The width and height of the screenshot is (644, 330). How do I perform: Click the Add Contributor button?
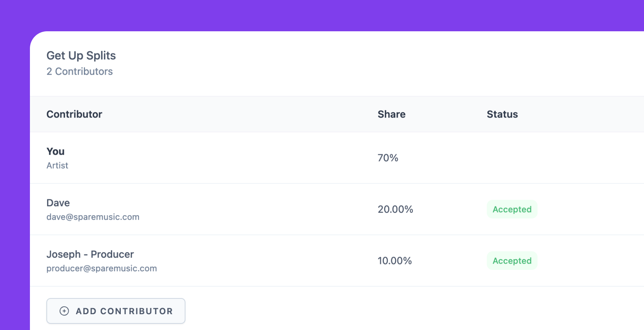click(x=116, y=311)
